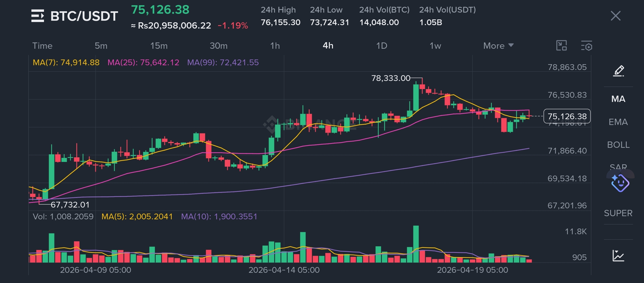Viewport: 644px width, 283px height.
Task: Toggle the EMA indicator overlay
Action: [x=618, y=122]
